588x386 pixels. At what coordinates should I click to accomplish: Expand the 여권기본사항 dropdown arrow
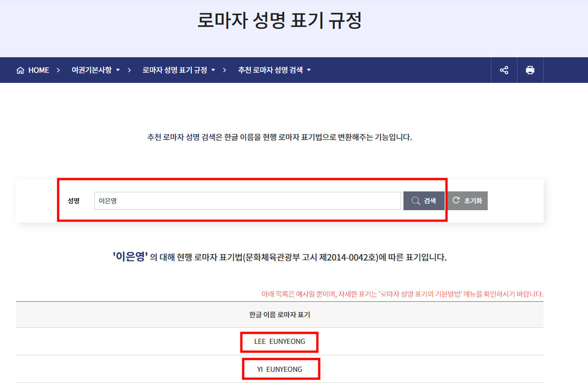click(118, 70)
